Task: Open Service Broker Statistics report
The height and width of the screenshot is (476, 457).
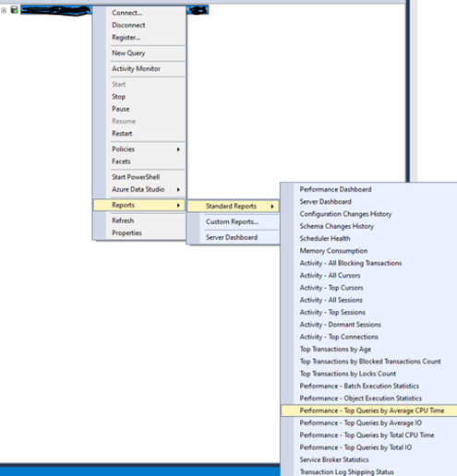Action: click(x=334, y=459)
